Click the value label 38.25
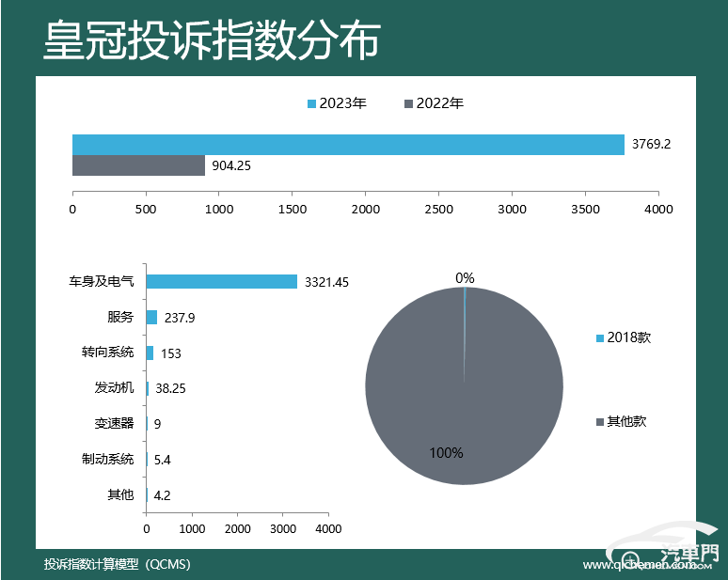Image resolution: width=728 pixels, height=580 pixels. [x=170, y=388]
